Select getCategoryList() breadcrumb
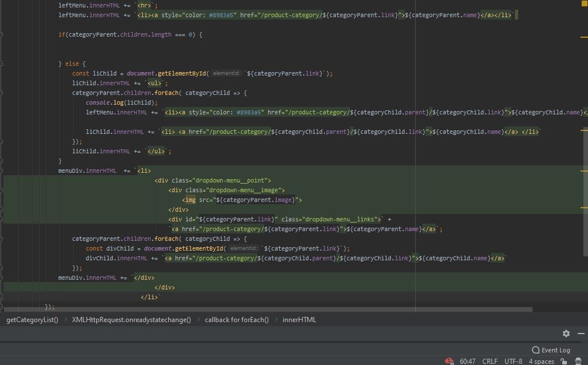 tap(32, 320)
